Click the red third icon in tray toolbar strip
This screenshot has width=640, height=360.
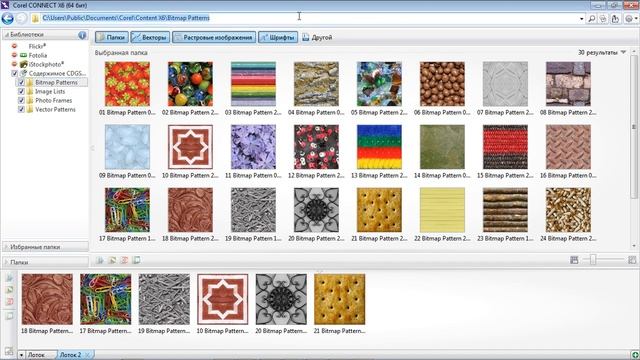pos(124,260)
